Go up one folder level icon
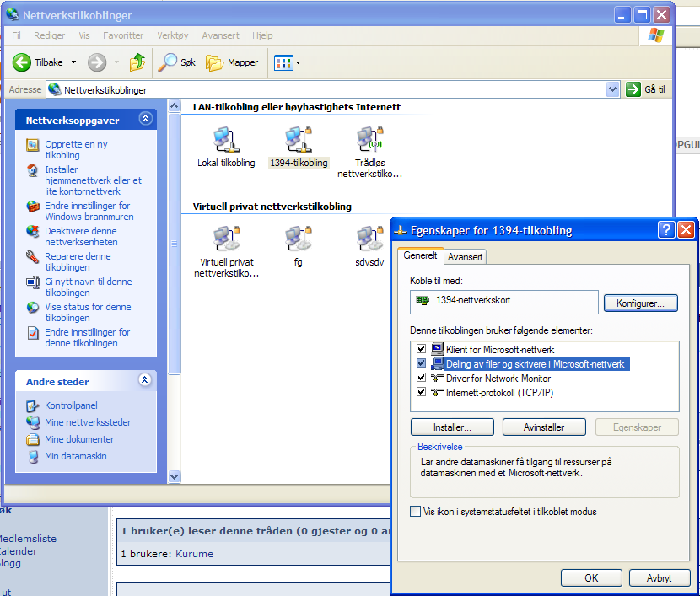700x596 pixels. (137, 62)
